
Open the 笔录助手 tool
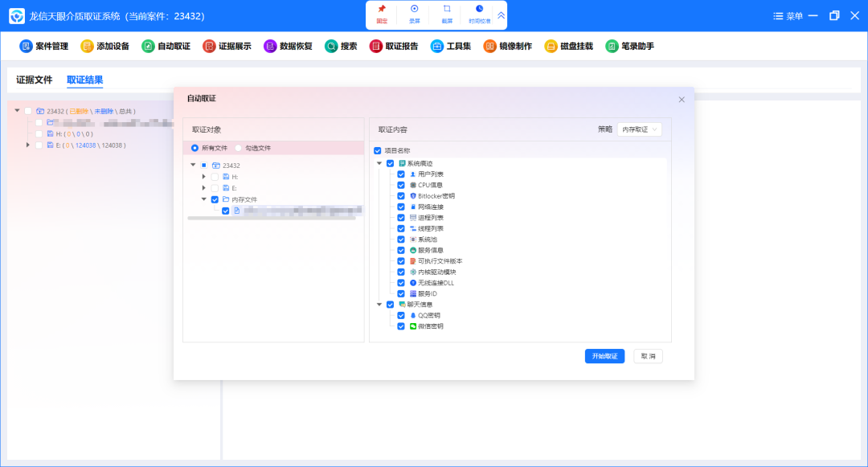(629, 47)
